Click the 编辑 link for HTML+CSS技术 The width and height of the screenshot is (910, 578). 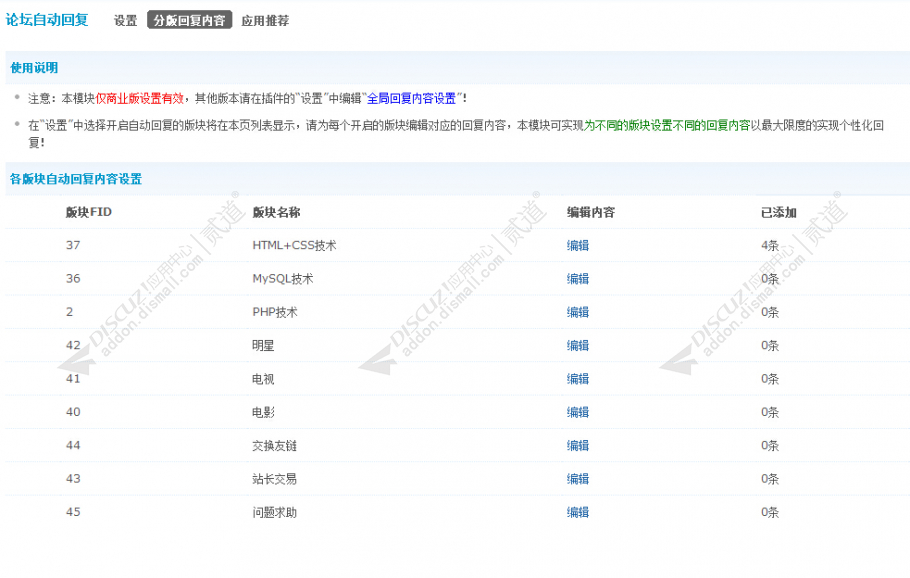pyautogui.click(x=577, y=245)
